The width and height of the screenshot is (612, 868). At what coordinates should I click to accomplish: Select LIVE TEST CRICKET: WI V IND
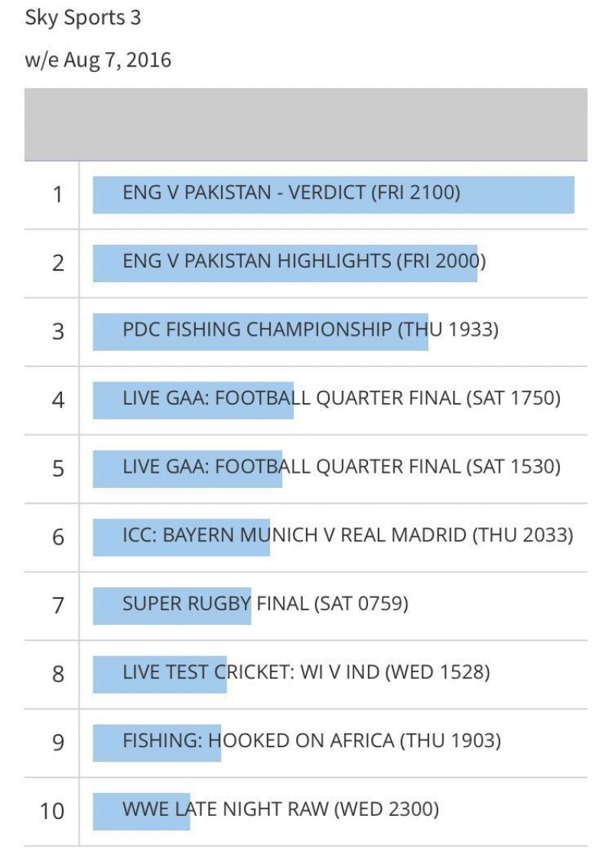point(306,672)
